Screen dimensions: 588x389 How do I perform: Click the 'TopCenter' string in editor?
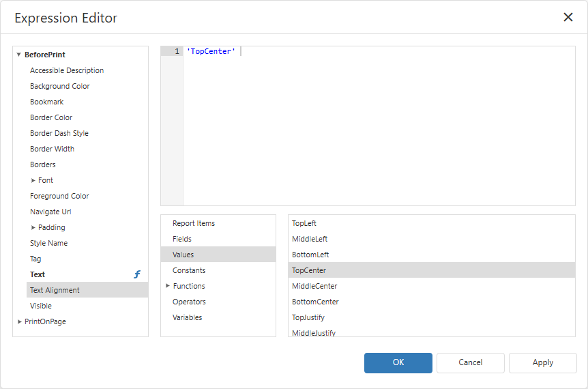click(211, 51)
